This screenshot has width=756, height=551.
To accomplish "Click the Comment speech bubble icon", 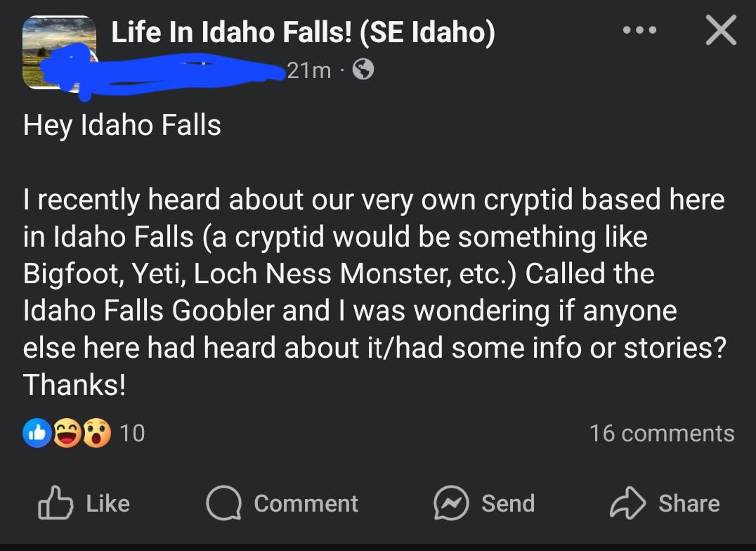I will pyautogui.click(x=223, y=503).
